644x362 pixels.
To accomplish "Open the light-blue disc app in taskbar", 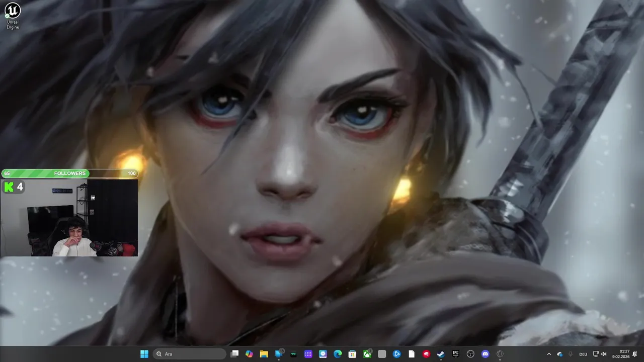I will click(323, 354).
